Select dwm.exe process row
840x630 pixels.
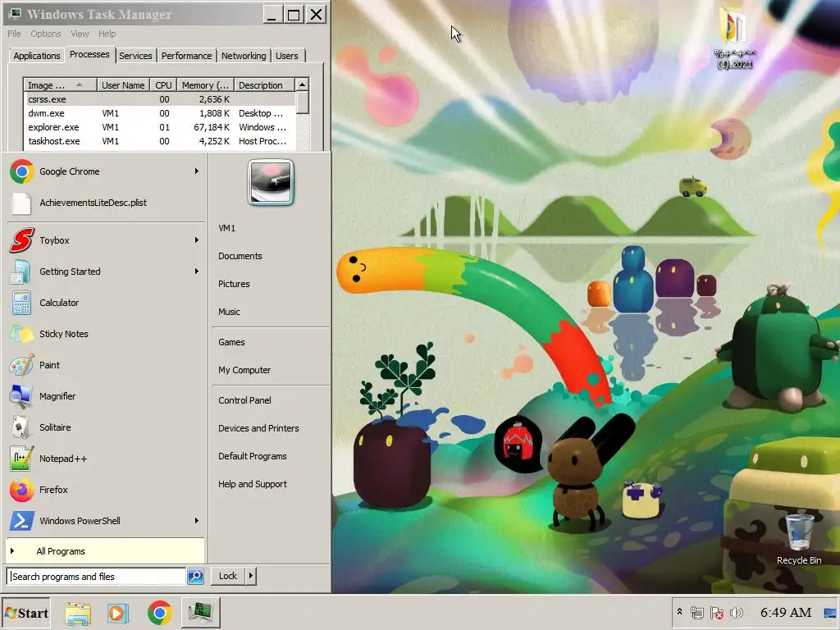160,113
